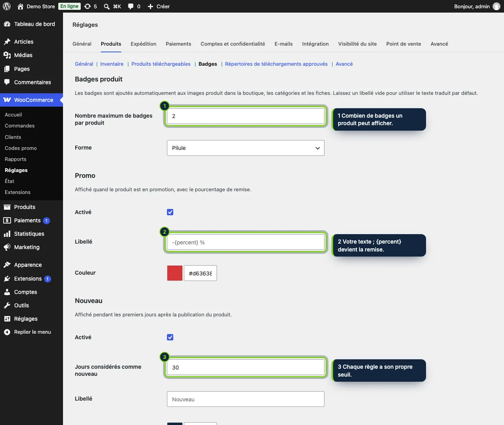Screen dimensions: 504x425
Task: Open Pages icon in sidebar
Action: [7, 69]
